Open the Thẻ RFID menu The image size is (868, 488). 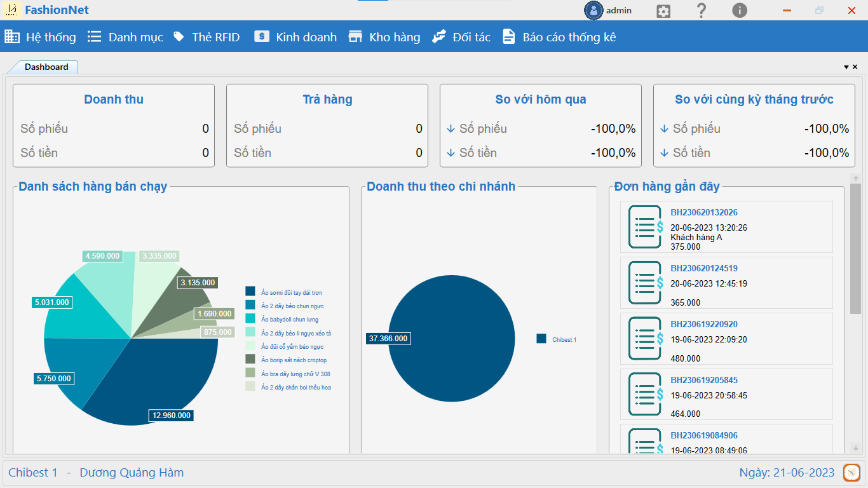click(x=207, y=37)
